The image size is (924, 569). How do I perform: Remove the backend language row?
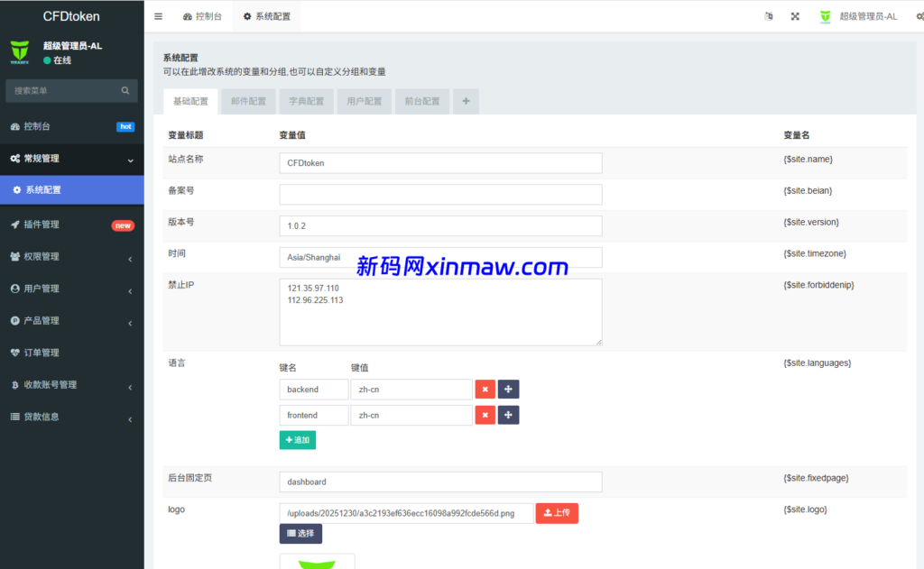(x=485, y=389)
